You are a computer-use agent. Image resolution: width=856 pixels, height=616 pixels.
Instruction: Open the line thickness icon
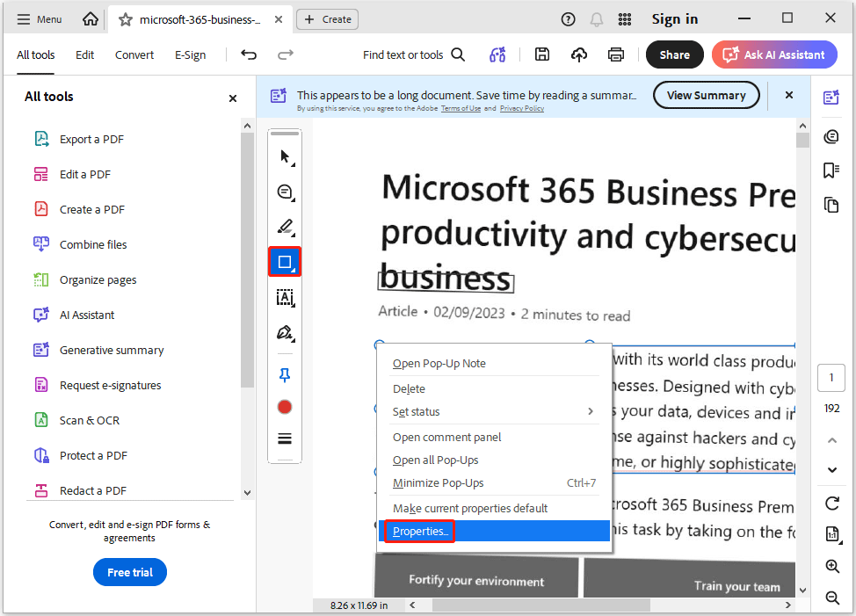click(x=285, y=438)
